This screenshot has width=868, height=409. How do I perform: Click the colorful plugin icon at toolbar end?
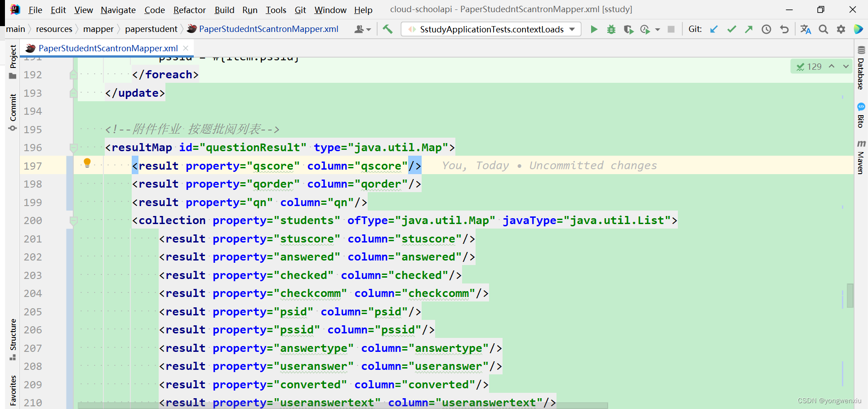pos(858,29)
